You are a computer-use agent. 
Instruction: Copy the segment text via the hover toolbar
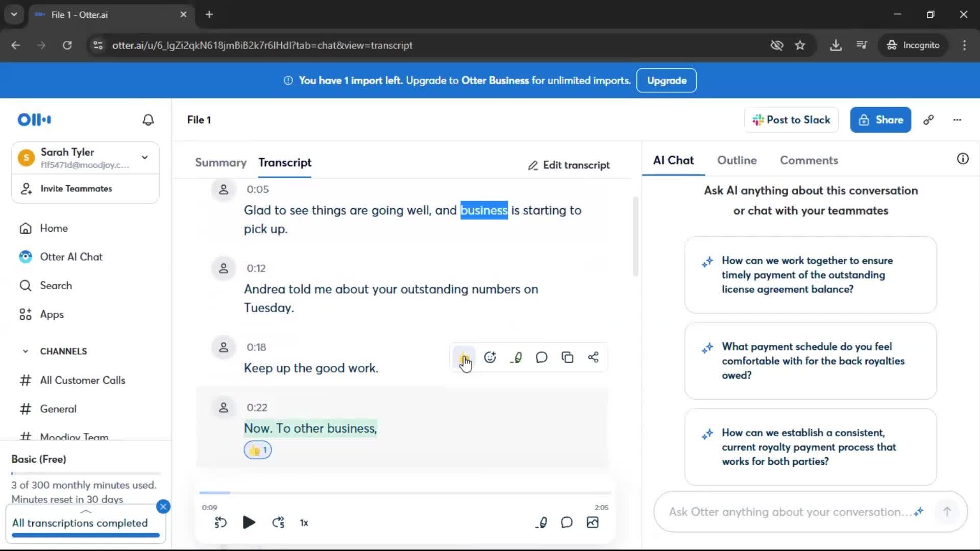click(568, 357)
